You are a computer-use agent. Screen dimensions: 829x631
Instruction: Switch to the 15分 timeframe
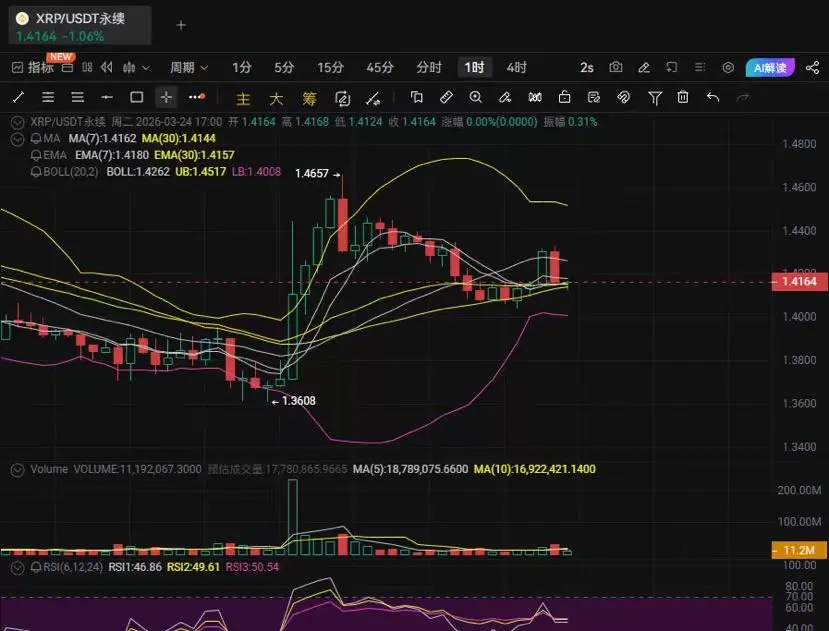click(330, 68)
